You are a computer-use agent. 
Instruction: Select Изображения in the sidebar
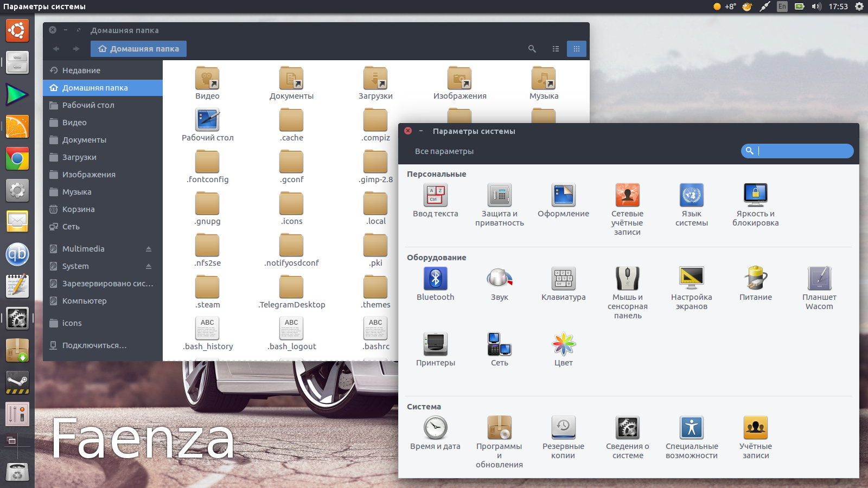pos(103,175)
